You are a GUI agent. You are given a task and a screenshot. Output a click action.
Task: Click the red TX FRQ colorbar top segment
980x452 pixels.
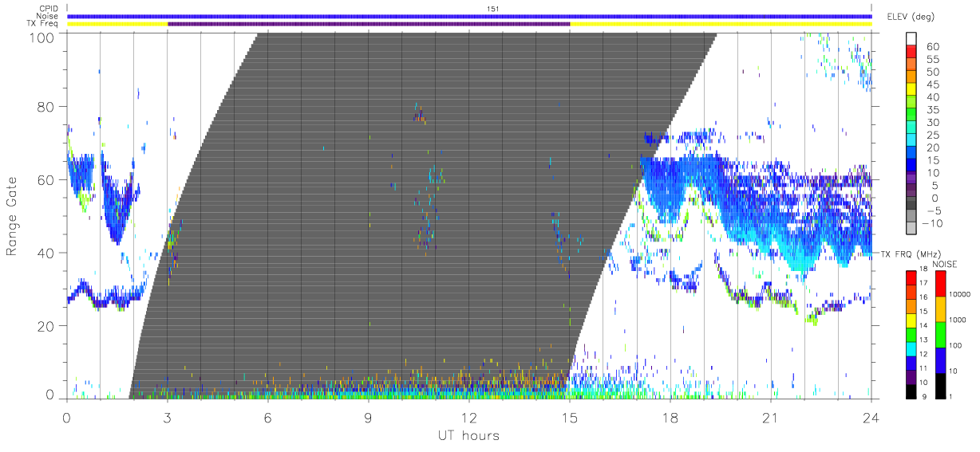(x=911, y=277)
